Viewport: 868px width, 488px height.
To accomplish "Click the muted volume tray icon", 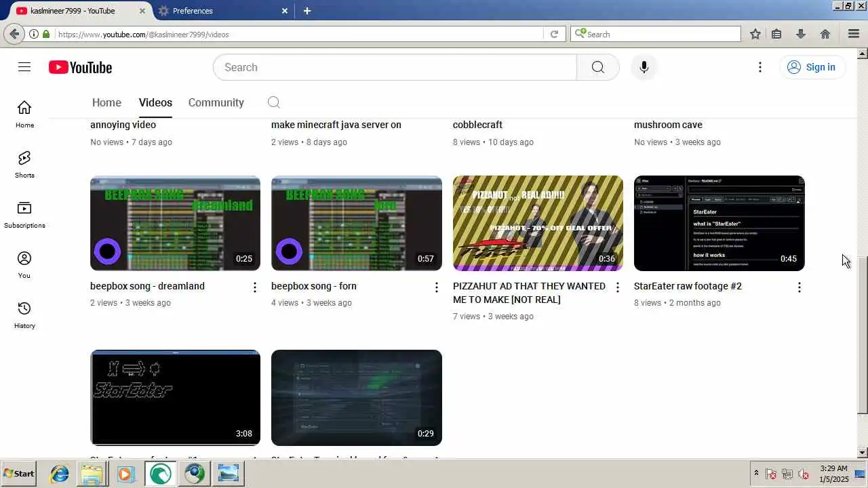I will (x=804, y=474).
